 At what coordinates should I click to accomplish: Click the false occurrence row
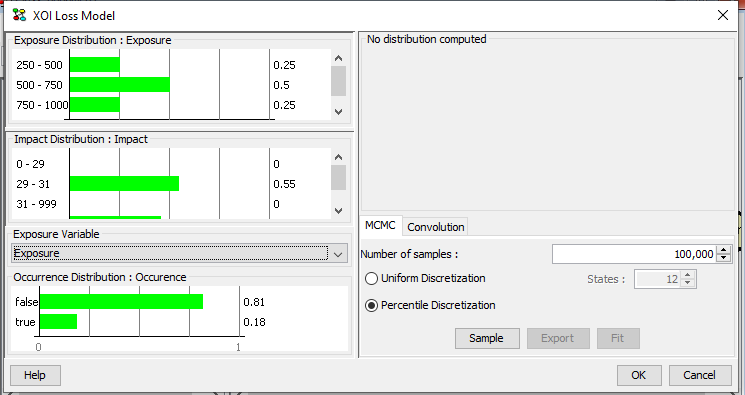[x=180, y=302]
